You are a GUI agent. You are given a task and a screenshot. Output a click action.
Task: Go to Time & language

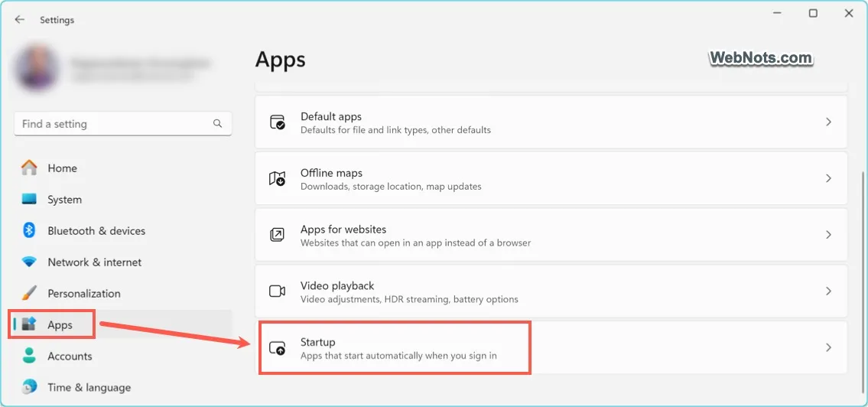click(x=123, y=388)
